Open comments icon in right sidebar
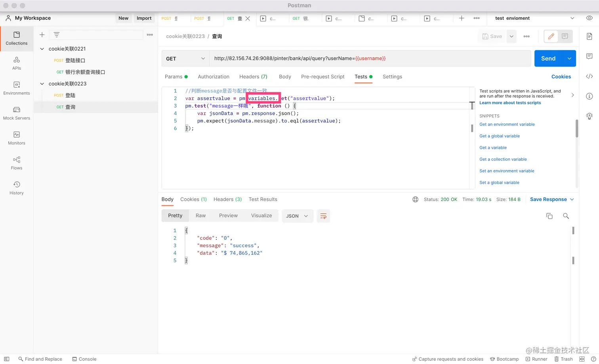This screenshot has width=599, height=364. pos(589,57)
